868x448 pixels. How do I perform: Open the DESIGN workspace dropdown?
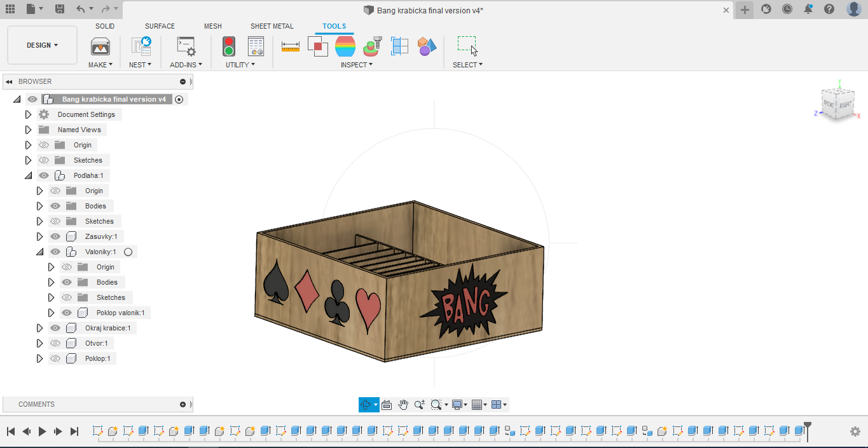click(42, 45)
